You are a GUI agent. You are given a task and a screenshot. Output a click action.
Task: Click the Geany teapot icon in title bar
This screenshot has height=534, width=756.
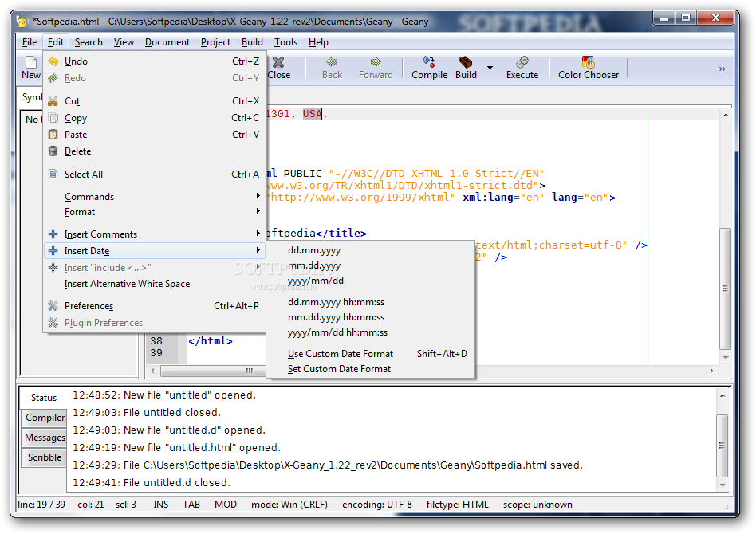(22, 22)
